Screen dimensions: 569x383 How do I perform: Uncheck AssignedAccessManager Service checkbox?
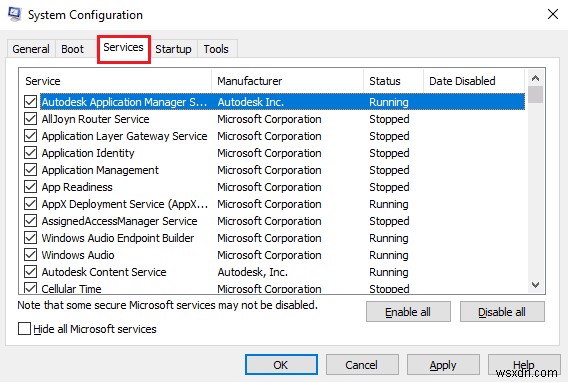[x=30, y=221]
